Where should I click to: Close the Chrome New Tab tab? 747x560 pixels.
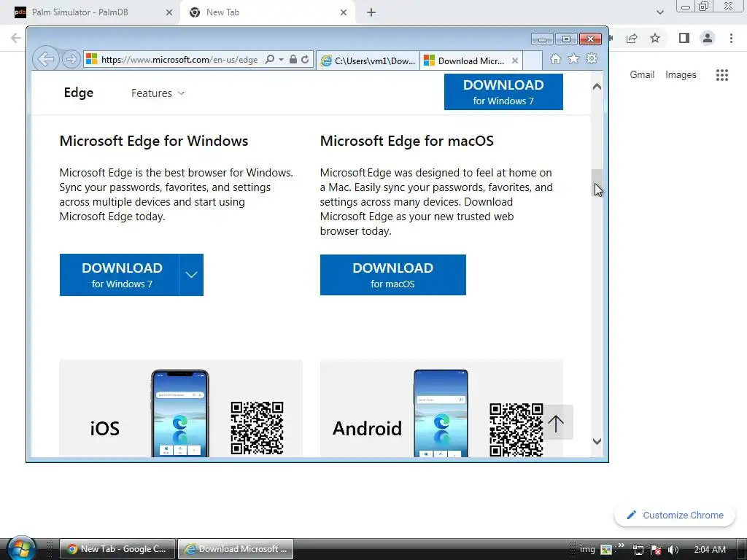coord(344,12)
